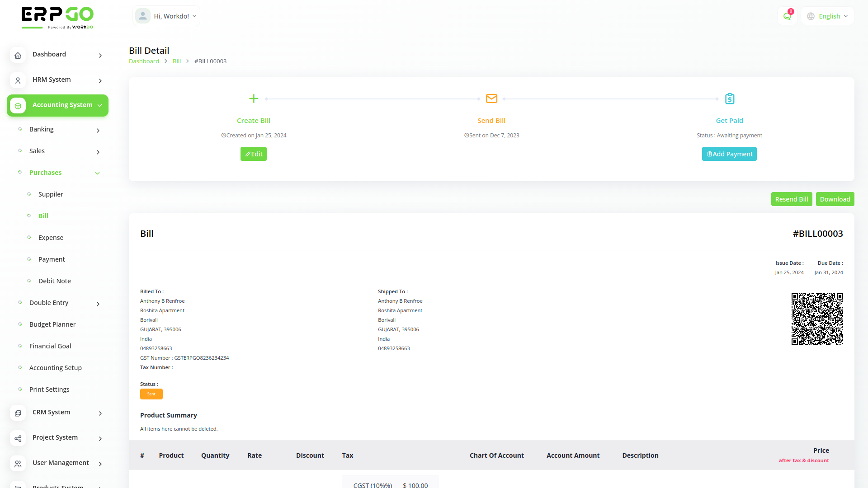Click the Add Payment button
The image size is (868, 488).
(x=729, y=154)
